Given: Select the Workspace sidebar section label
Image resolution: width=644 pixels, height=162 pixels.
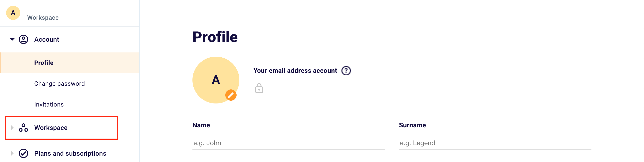Looking at the screenshot, I should pos(51,128).
